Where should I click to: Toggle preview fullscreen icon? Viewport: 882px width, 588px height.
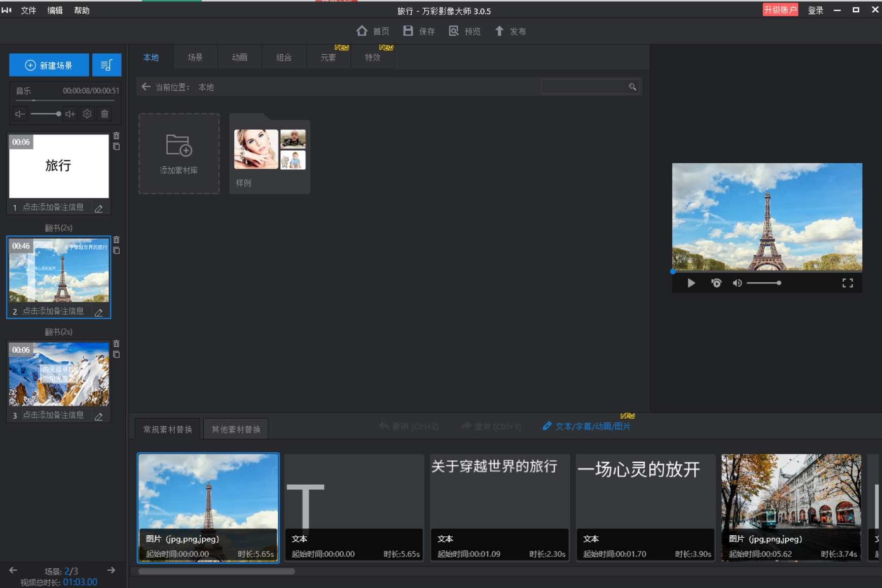coord(848,283)
